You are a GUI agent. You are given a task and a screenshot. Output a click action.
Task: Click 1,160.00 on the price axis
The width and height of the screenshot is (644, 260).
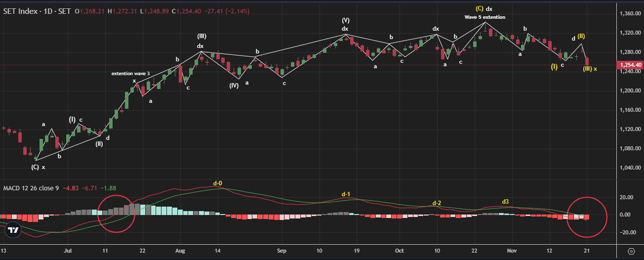pyautogui.click(x=629, y=110)
